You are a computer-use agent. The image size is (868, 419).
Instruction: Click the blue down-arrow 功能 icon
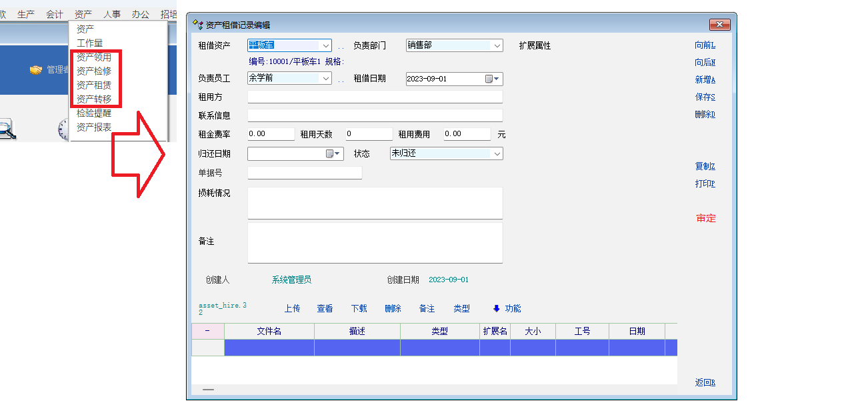[496, 309]
